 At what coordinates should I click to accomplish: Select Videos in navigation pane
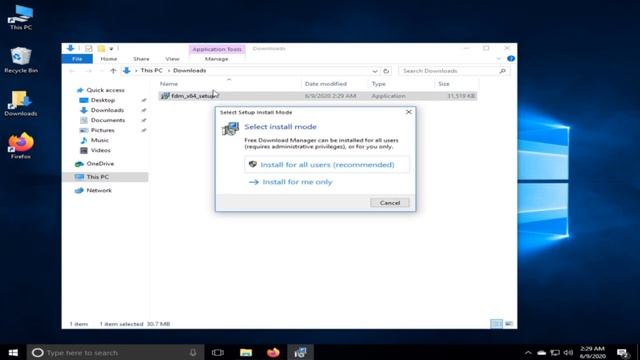pyautogui.click(x=96, y=150)
